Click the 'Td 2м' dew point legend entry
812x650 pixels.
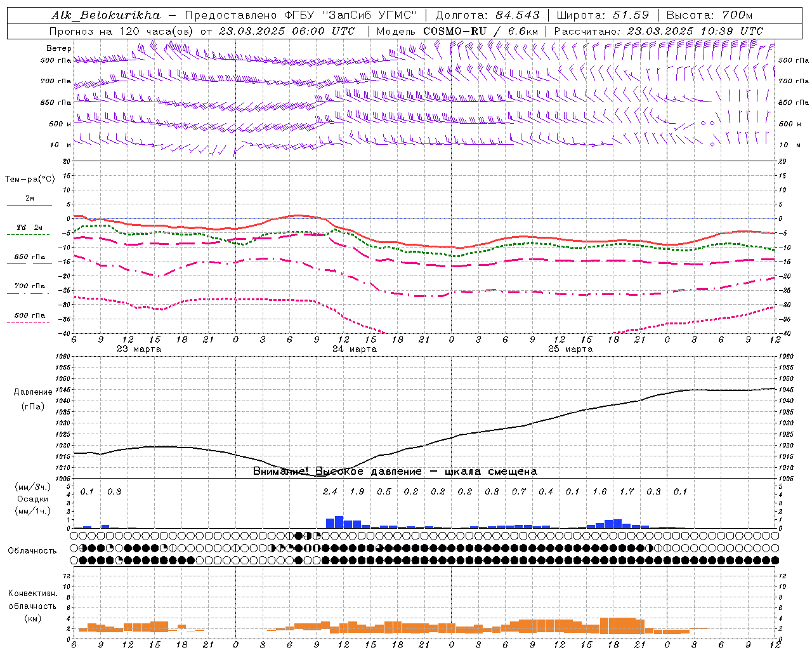point(29,227)
